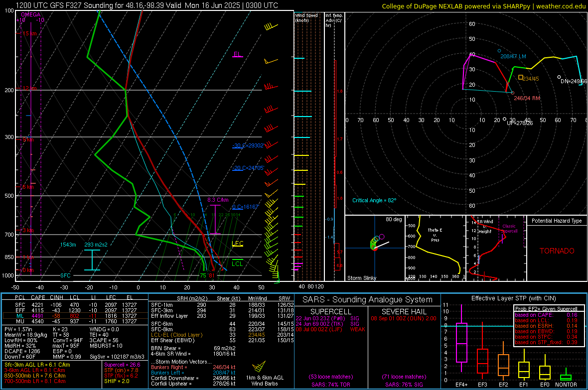The image size is (588, 390).
Task: Click the 1km & 6km AGL wind barbs icon
Action: 259,367
